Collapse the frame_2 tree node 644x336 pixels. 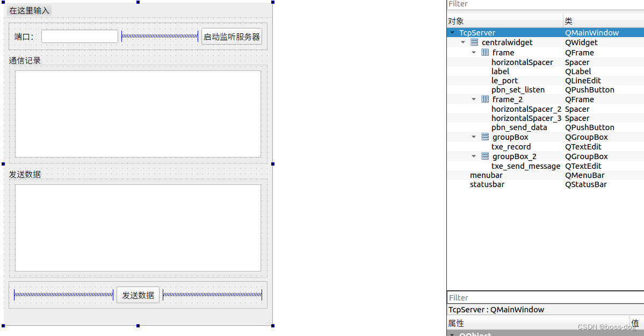pyautogui.click(x=474, y=99)
